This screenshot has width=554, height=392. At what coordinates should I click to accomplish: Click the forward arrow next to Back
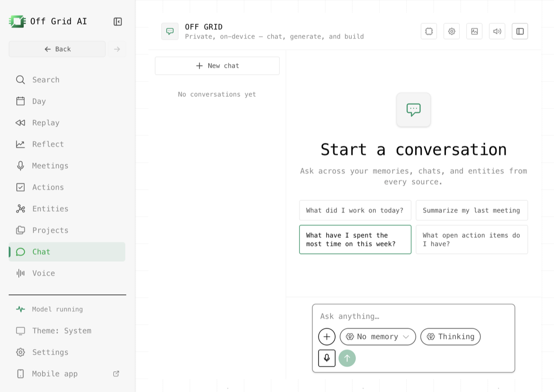coord(117,49)
